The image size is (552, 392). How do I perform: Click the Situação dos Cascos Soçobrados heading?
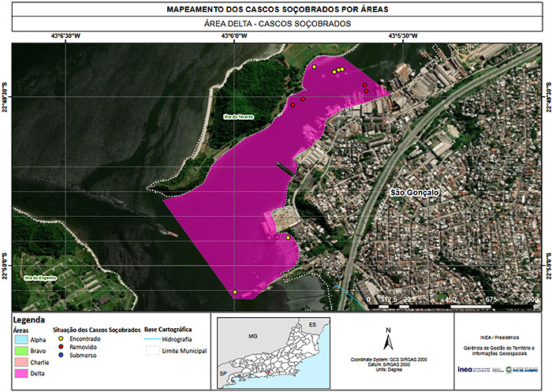point(97,330)
